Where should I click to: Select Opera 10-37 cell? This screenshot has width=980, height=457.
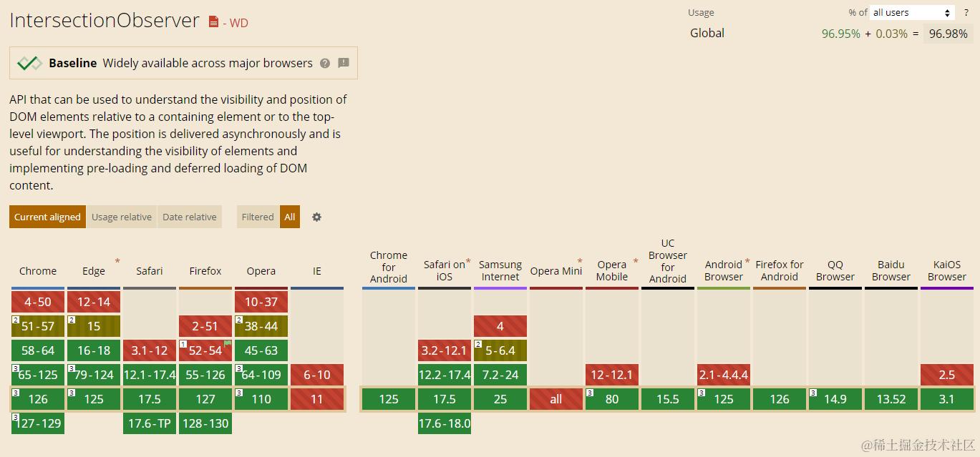[261, 302]
